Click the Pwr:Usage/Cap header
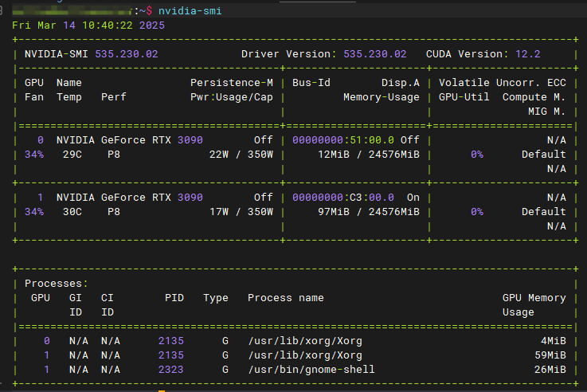Image resolution: width=587 pixels, height=392 pixels. coord(232,97)
